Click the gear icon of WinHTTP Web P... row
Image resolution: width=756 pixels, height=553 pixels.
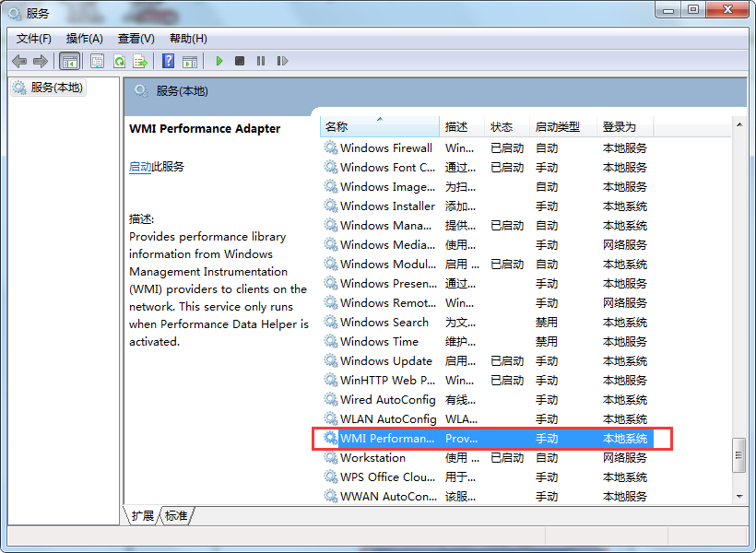point(331,380)
